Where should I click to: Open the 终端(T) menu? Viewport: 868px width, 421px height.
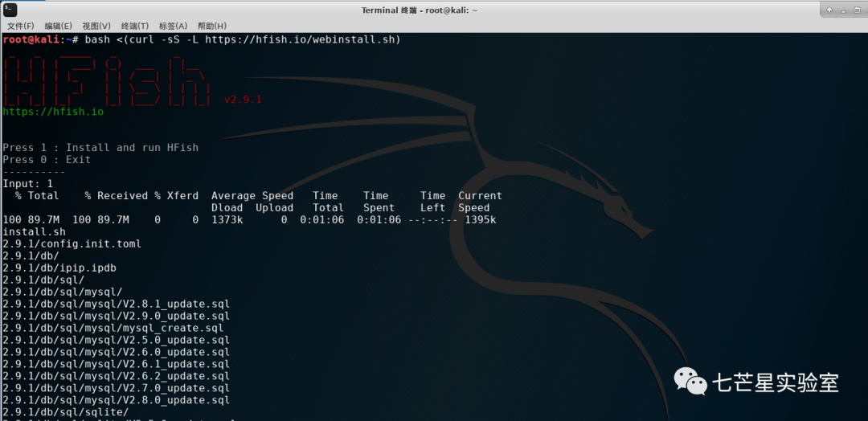pos(134,26)
